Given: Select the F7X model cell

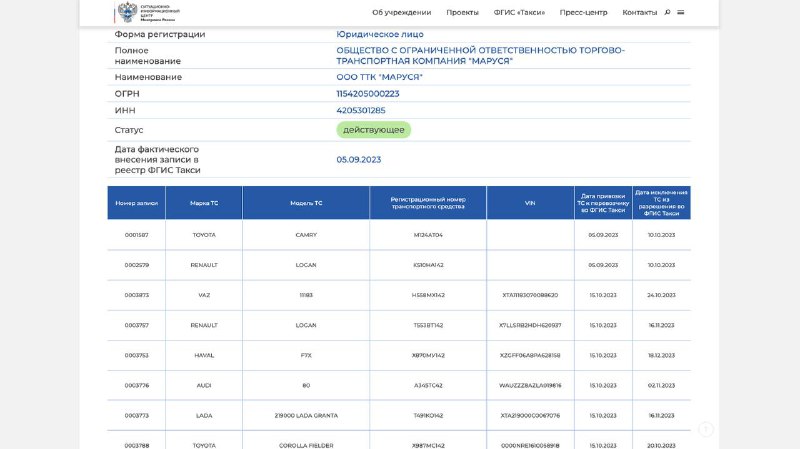Looking at the screenshot, I should point(306,355).
